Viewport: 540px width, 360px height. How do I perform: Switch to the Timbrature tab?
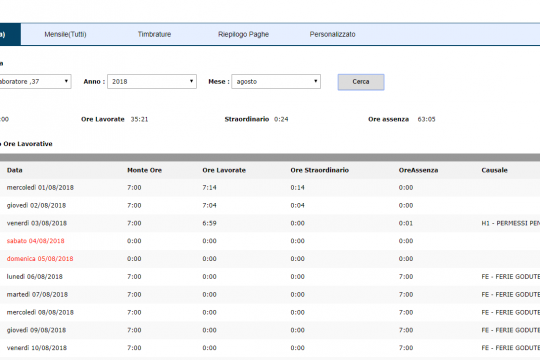pos(154,34)
